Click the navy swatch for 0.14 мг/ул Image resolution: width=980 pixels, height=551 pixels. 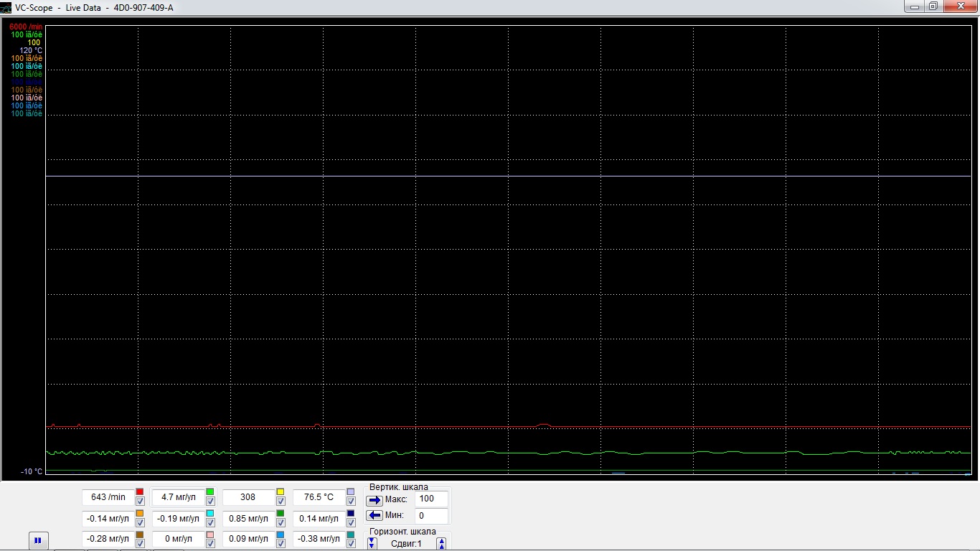(x=351, y=514)
